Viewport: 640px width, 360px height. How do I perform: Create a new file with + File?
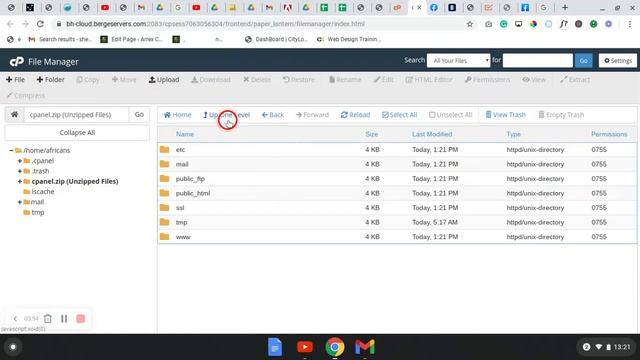15,80
